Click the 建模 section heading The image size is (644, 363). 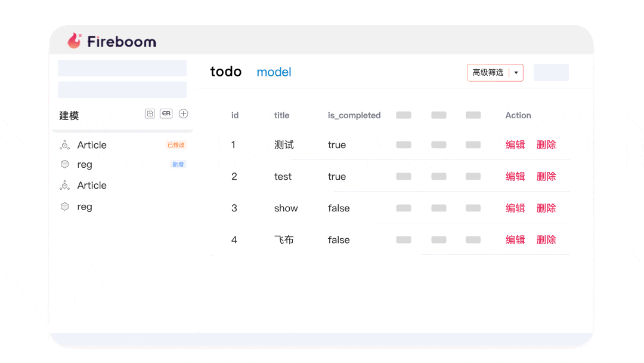click(69, 116)
